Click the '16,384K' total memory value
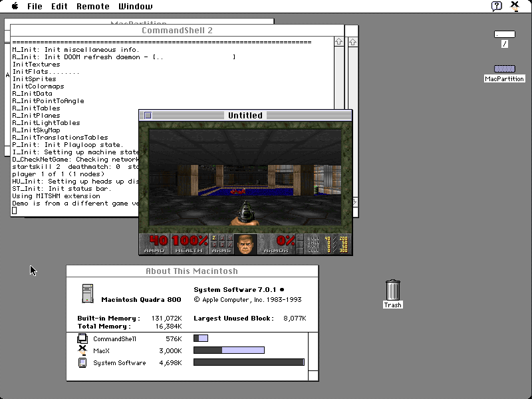Viewport: 532px width, 399px height. (169, 327)
